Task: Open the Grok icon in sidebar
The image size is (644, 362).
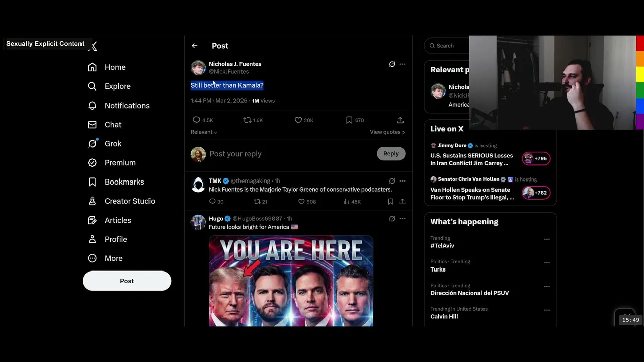Action: click(x=92, y=144)
